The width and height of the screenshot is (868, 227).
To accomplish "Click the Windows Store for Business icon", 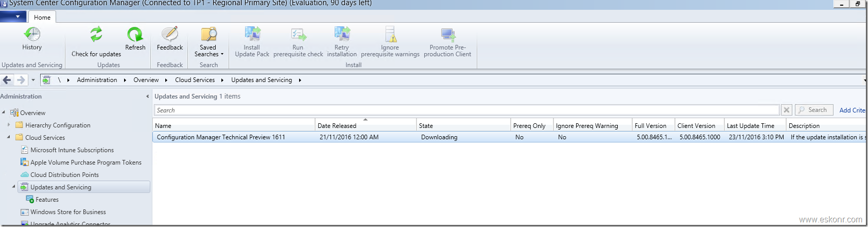I will tap(24, 212).
